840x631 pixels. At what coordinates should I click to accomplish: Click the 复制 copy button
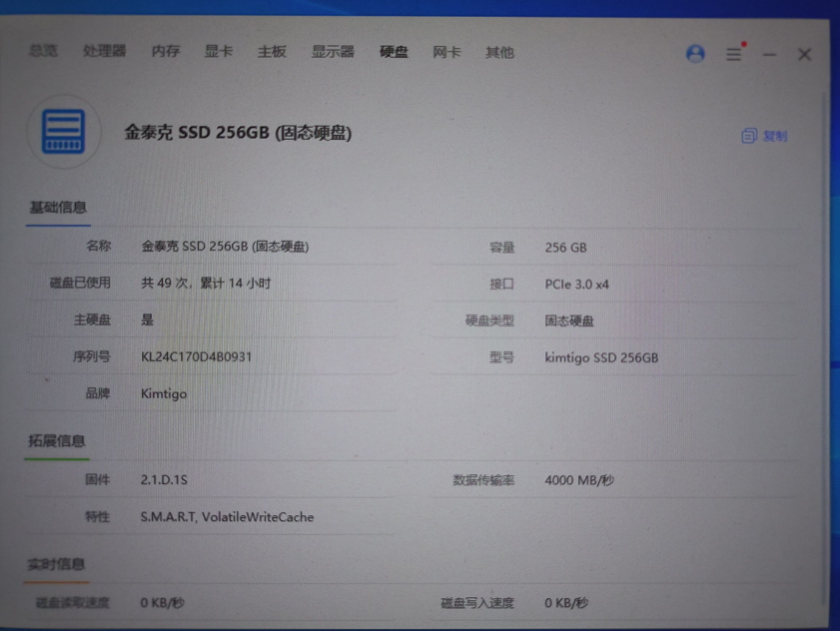(764, 136)
